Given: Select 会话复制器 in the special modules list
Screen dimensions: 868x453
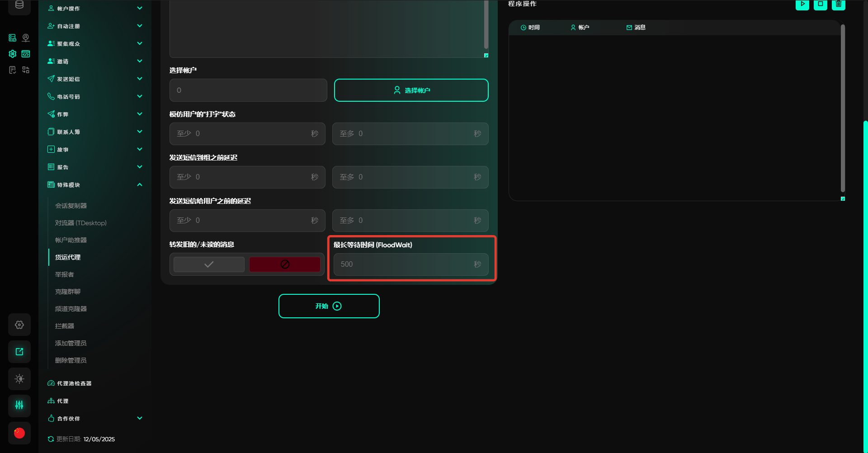Looking at the screenshot, I should (x=71, y=206).
